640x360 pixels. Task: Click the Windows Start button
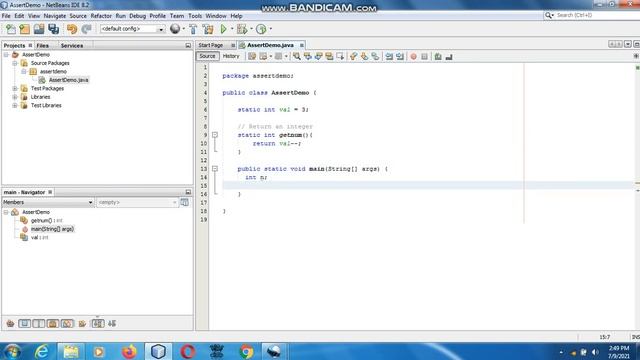pos(13,351)
